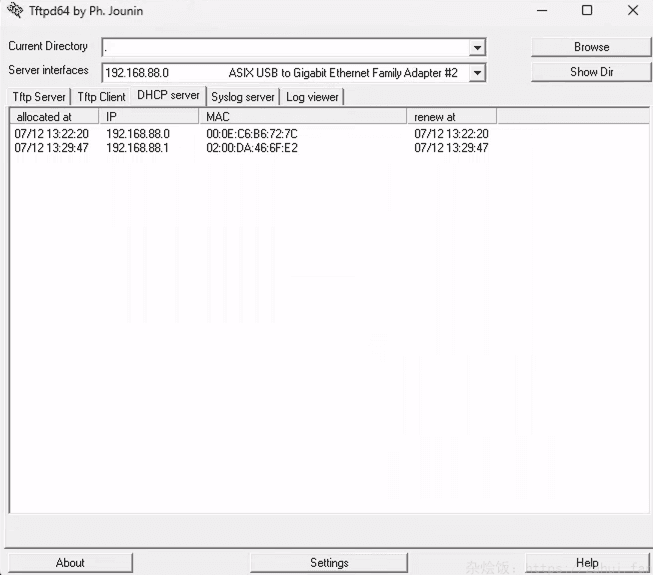653x575 pixels.
Task: Select the DHCP server tab
Action: [x=168, y=95]
